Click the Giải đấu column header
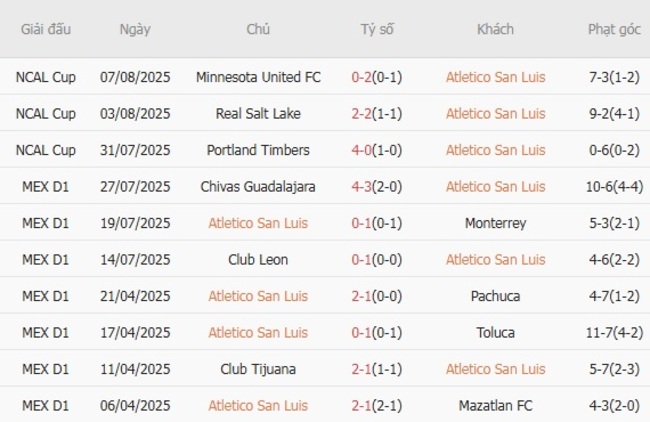This screenshot has height=422, width=650. [x=46, y=29]
